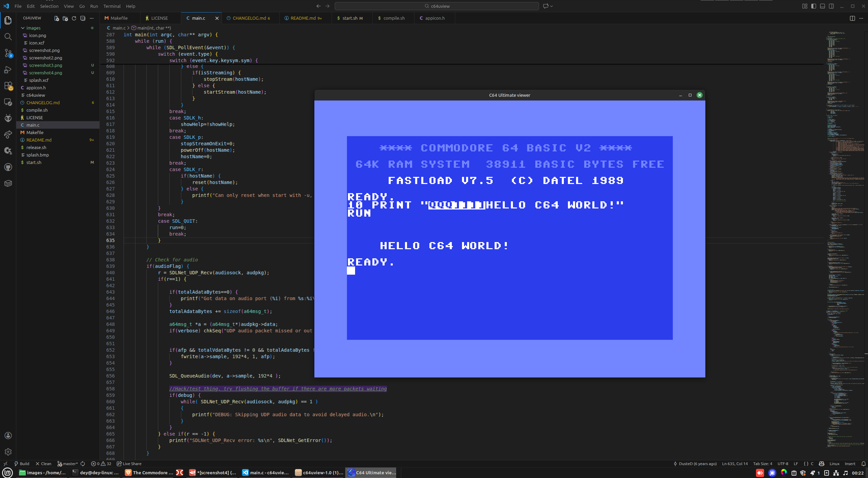The width and height of the screenshot is (868, 478).
Task: Toggle the secondary side bar
Action: coord(831,6)
